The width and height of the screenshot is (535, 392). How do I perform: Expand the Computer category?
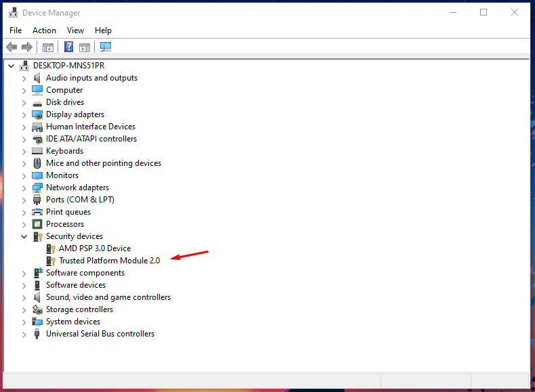[x=24, y=91]
